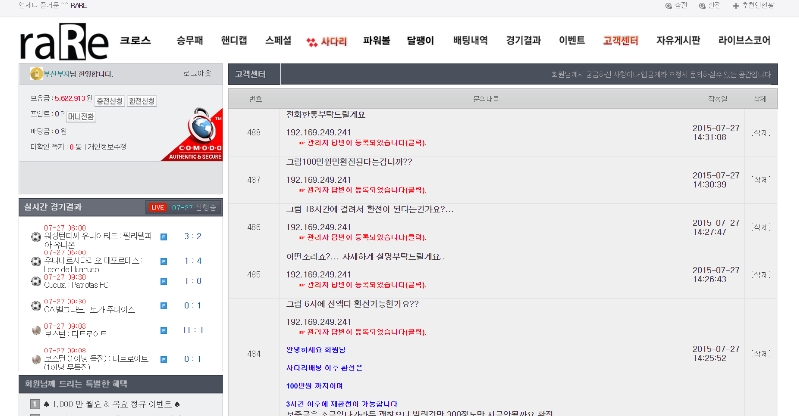Click the admin reply notice in row 466
This screenshot has width=799, height=416.
[363, 238]
